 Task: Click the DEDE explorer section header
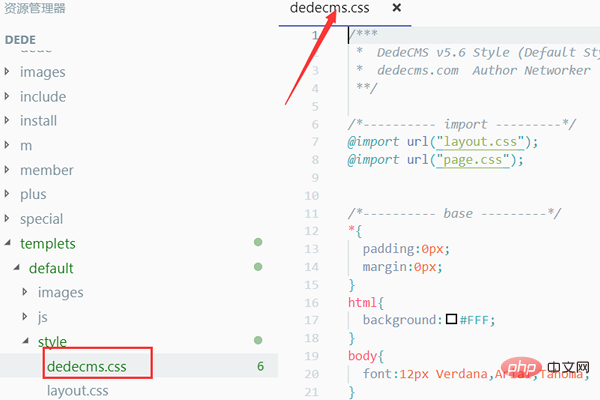[x=20, y=40]
